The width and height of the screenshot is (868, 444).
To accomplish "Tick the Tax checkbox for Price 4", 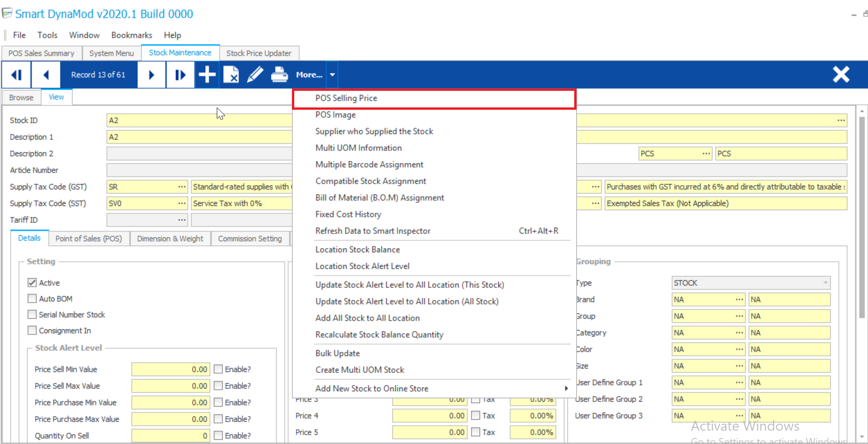I will tap(476, 415).
